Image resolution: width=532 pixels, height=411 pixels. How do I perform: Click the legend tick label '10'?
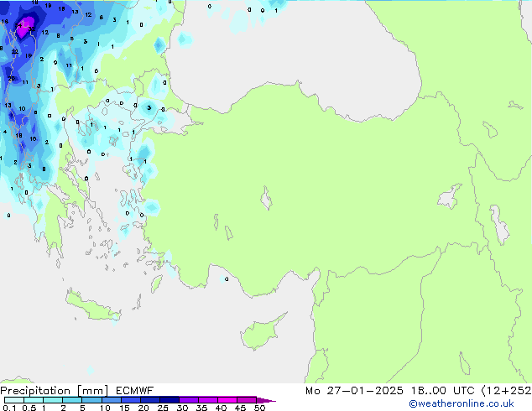coord(105,408)
